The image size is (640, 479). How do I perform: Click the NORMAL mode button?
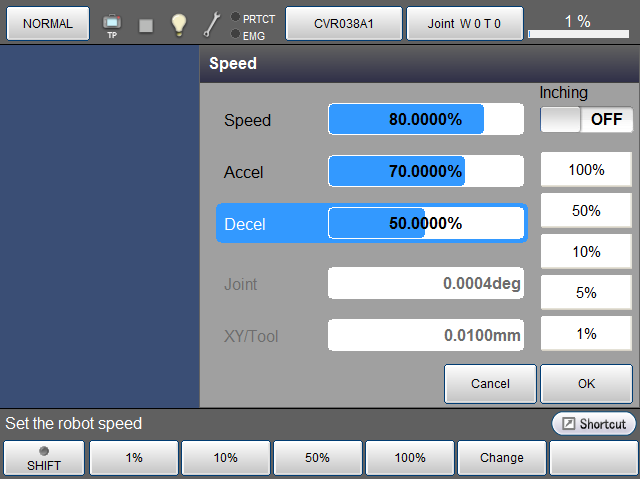click(48, 23)
